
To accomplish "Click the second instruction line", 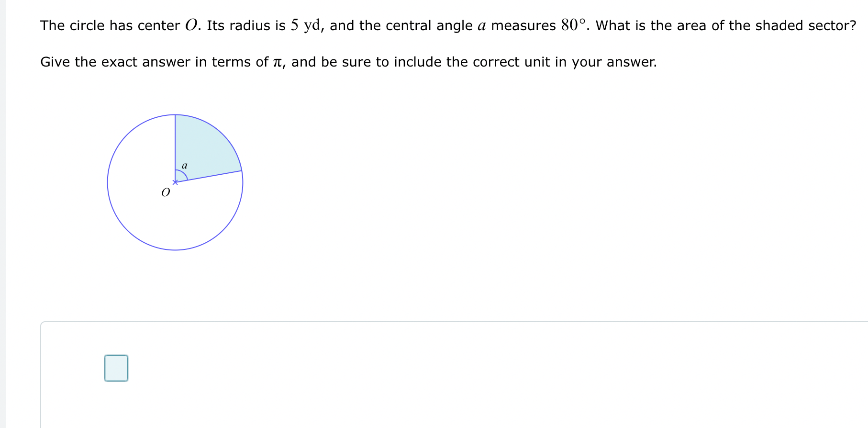I will (x=348, y=62).
